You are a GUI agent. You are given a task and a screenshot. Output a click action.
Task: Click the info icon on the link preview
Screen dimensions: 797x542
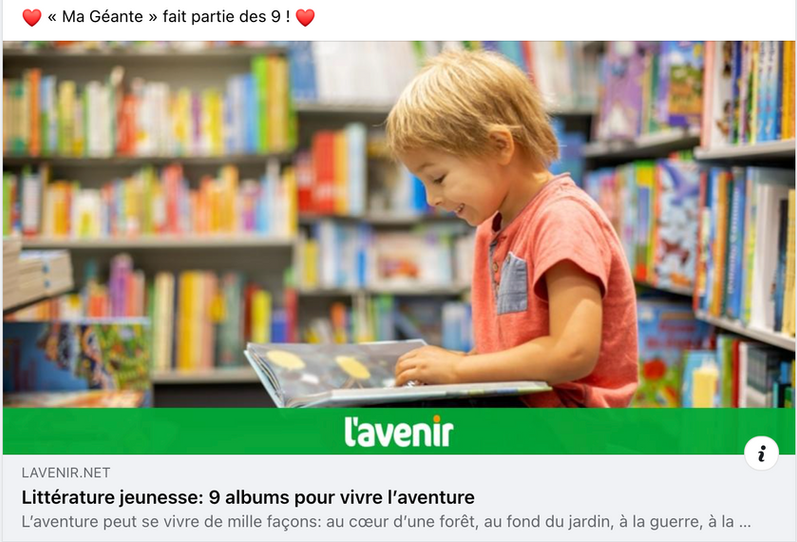coord(761,453)
